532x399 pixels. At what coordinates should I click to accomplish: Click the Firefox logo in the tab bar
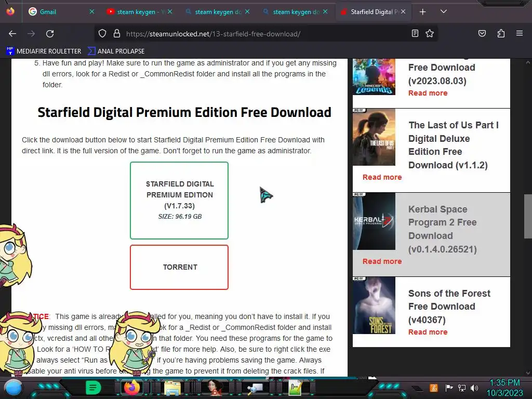click(x=10, y=11)
